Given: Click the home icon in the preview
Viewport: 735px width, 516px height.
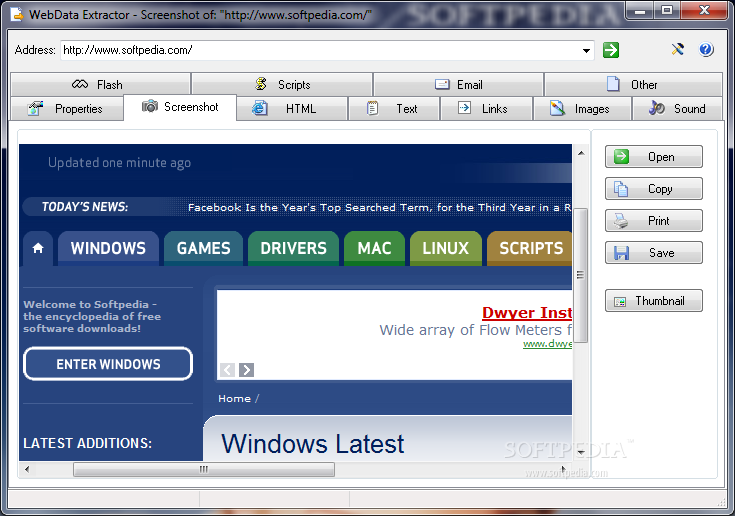Looking at the screenshot, I should tap(38, 248).
